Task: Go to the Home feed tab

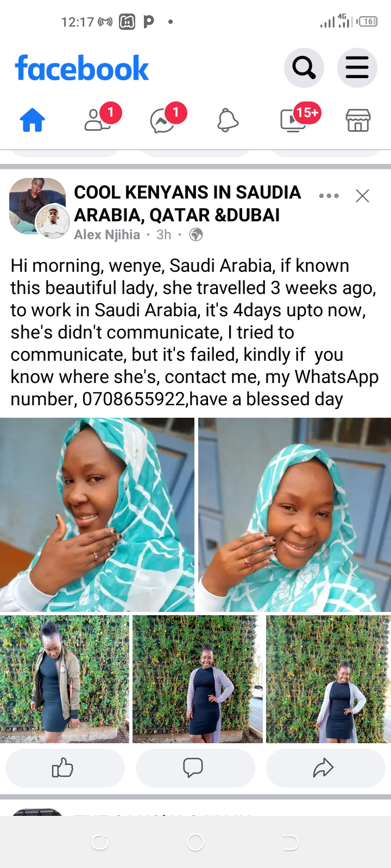Action: click(x=33, y=120)
